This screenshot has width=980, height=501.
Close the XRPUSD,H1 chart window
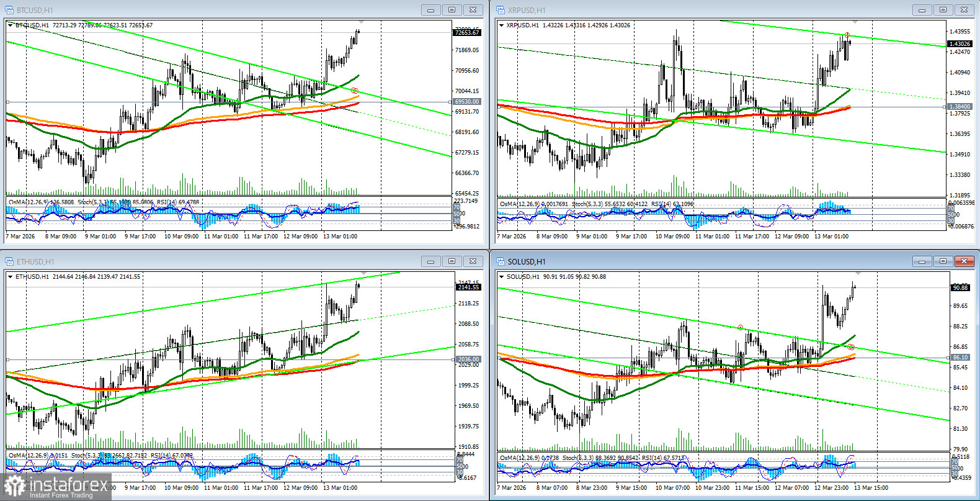click(964, 10)
